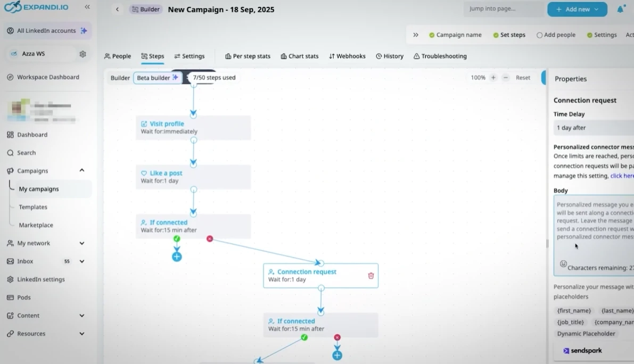634x364 pixels.
Task: Open emoji picker in message body
Action: point(563,264)
